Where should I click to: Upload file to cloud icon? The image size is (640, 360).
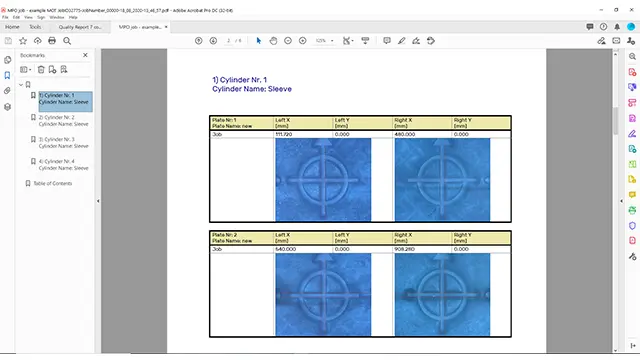(x=38, y=41)
